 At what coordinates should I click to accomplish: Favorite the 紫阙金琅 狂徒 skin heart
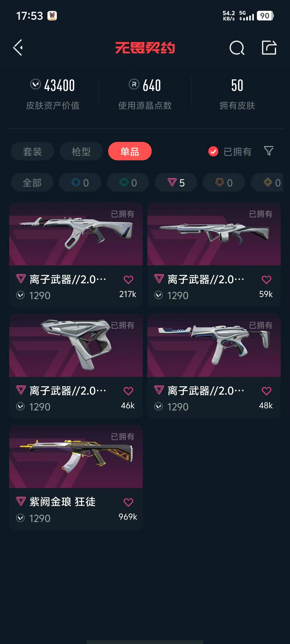click(x=128, y=502)
